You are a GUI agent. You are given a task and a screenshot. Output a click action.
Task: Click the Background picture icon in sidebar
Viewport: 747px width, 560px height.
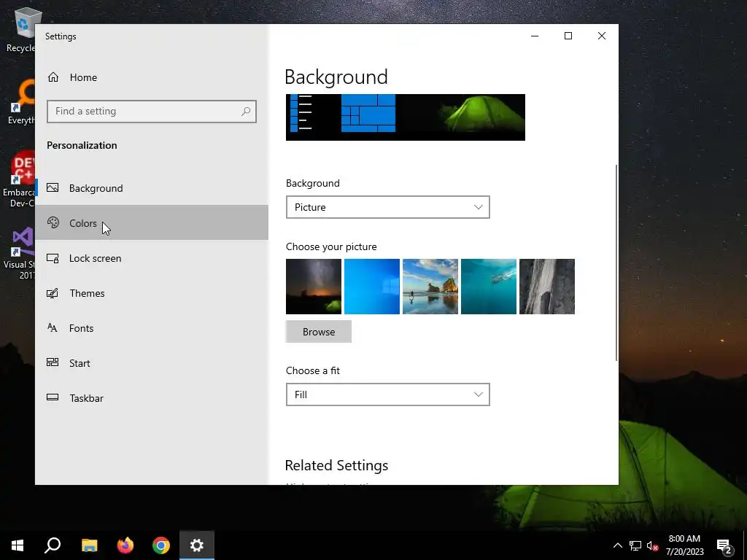click(x=53, y=187)
